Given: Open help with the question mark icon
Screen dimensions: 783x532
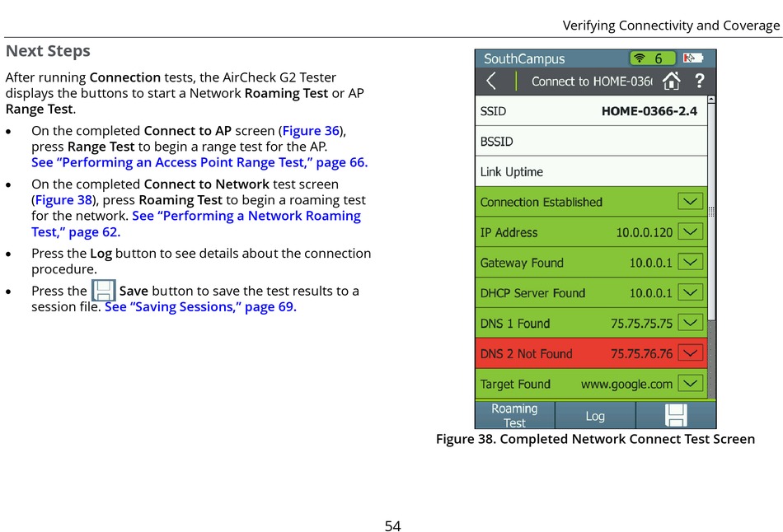Looking at the screenshot, I should point(700,81).
